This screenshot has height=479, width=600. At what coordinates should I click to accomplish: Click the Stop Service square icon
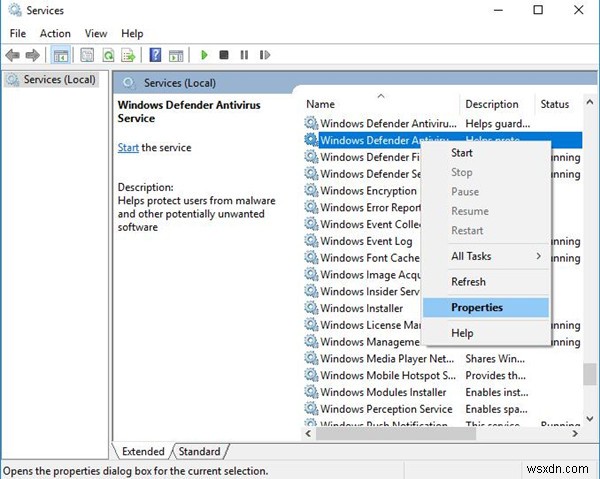pyautogui.click(x=224, y=55)
